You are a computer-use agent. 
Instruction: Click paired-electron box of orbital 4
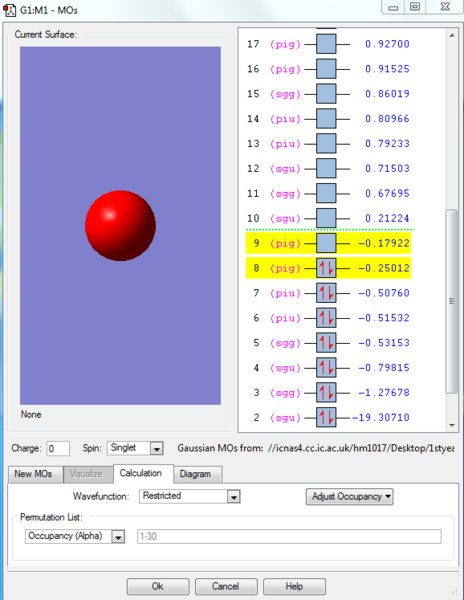click(326, 368)
